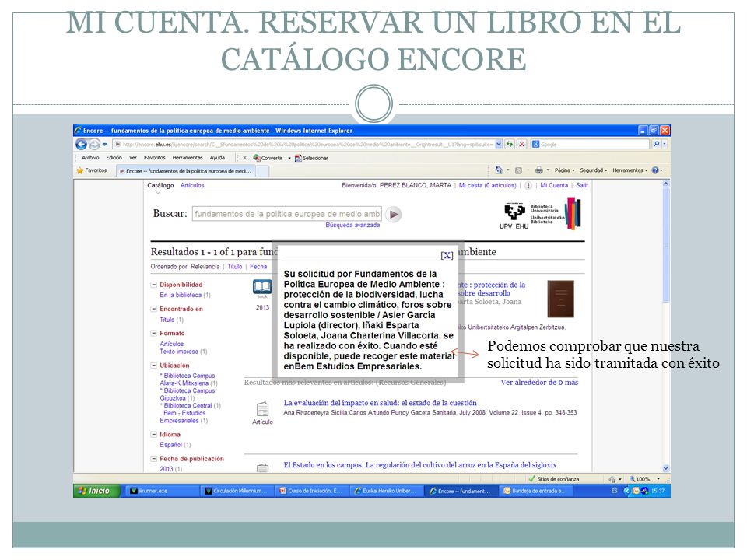747x560 pixels.
Task: Filter by Biblioteca Campus Gipuzkoa location
Action: click(x=188, y=394)
